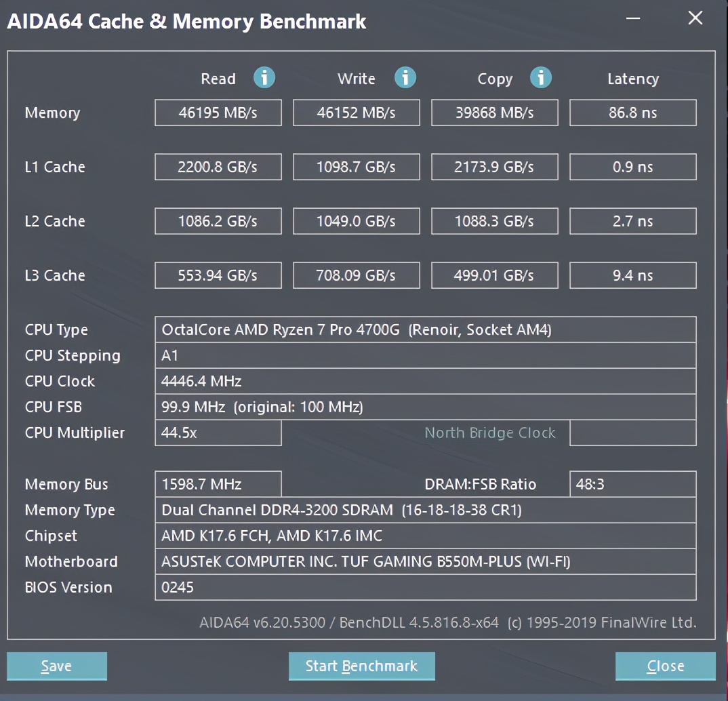
Task: Click the Chipset label
Action: click(x=51, y=536)
